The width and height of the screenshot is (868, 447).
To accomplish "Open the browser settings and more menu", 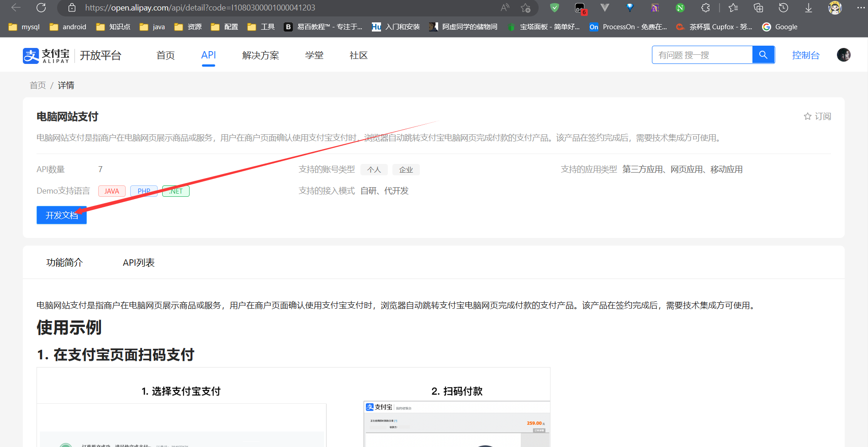I will [x=861, y=8].
